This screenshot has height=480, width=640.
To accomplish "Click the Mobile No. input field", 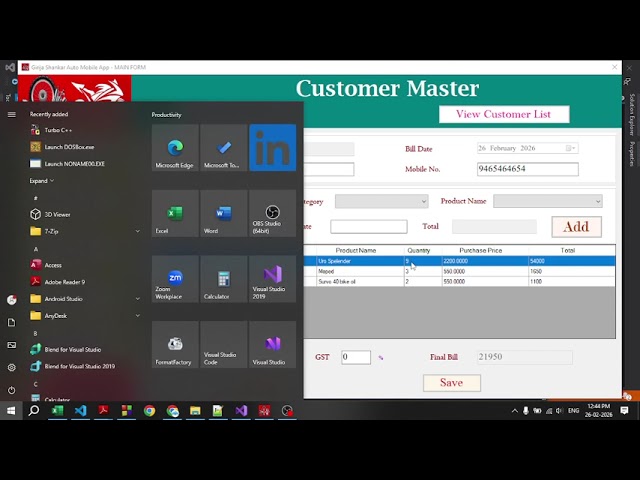I will 527,169.
